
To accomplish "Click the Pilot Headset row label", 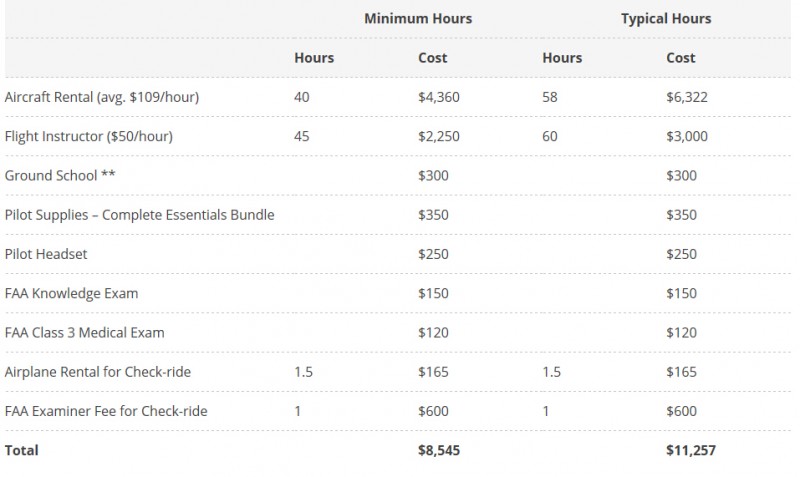I will tap(46, 254).
